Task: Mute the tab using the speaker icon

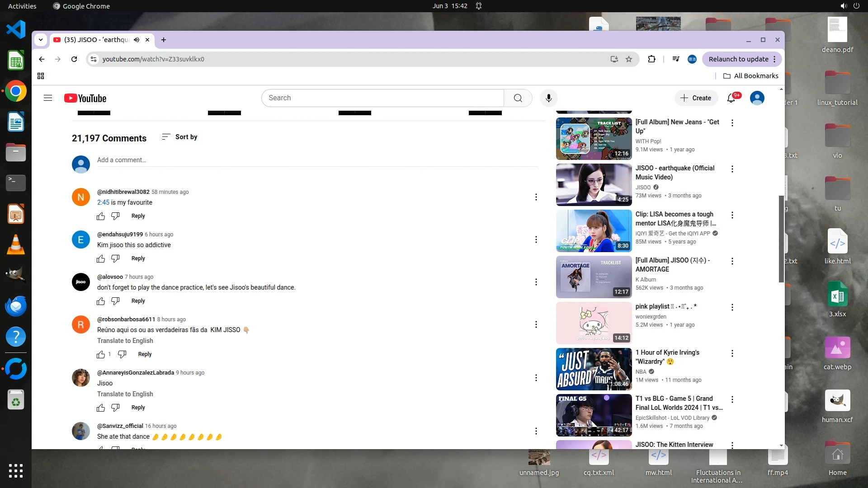Action: [x=137, y=40]
